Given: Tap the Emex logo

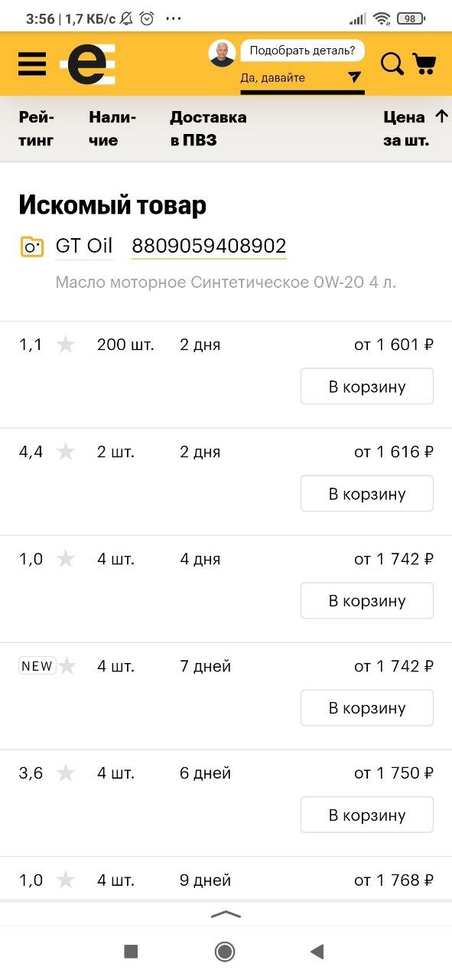Looking at the screenshot, I should tap(89, 64).
